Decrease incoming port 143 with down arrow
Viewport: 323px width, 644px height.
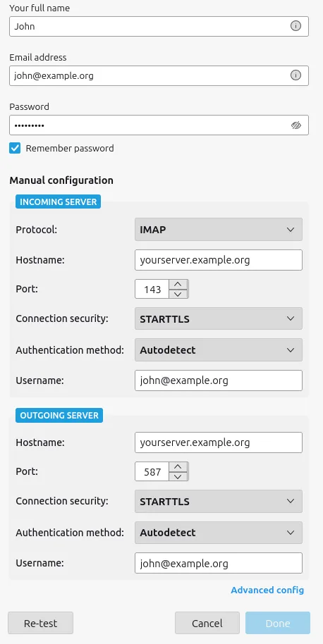click(178, 294)
